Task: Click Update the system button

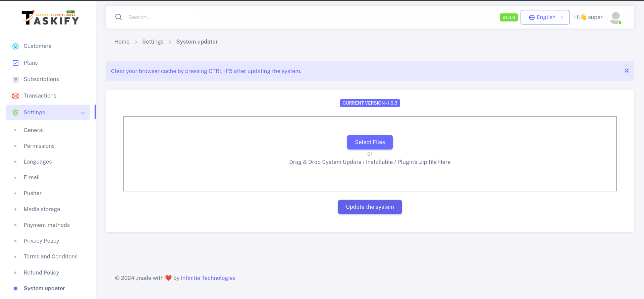Action: (x=370, y=207)
